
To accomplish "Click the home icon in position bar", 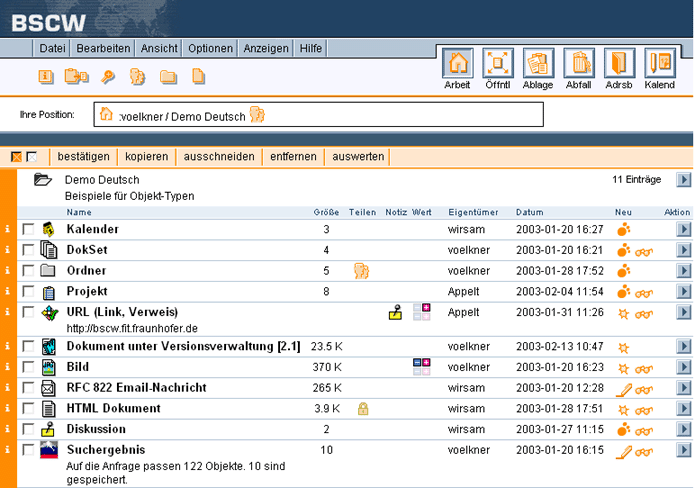I will pos(106,115).
